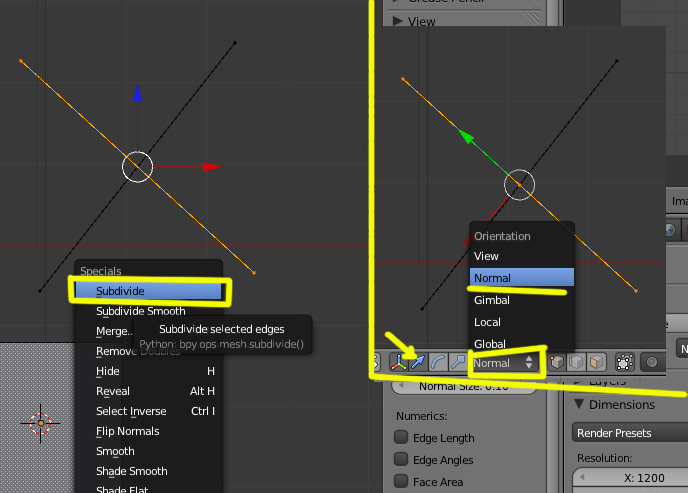
Task: Choose Subdivide in Specials menu
Action: point(149,291)
